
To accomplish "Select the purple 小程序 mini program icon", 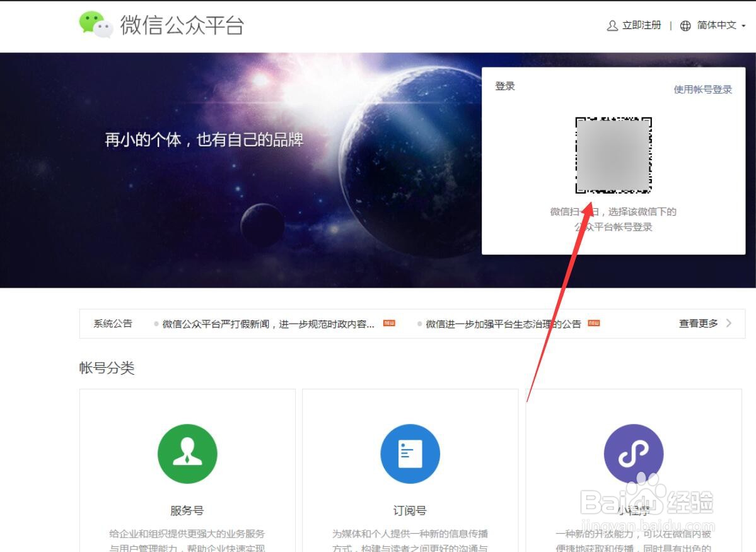I will pyautogui.click(x=634, y=453).
